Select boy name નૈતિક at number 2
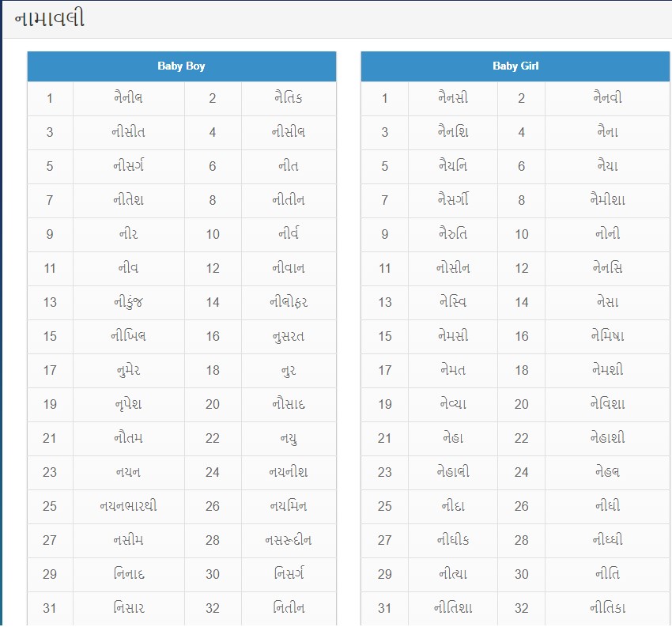The height and width of the screenshot is (627, 672). click(289, 98)
